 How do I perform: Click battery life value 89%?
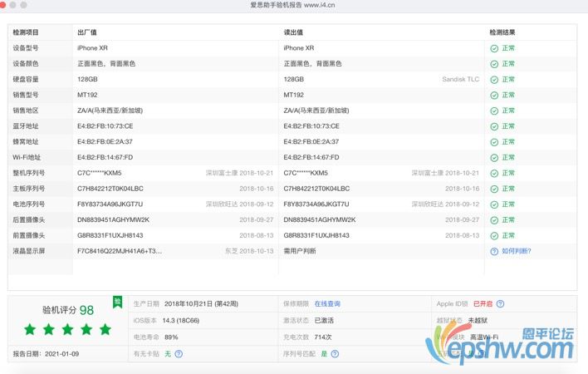(171, 337)
